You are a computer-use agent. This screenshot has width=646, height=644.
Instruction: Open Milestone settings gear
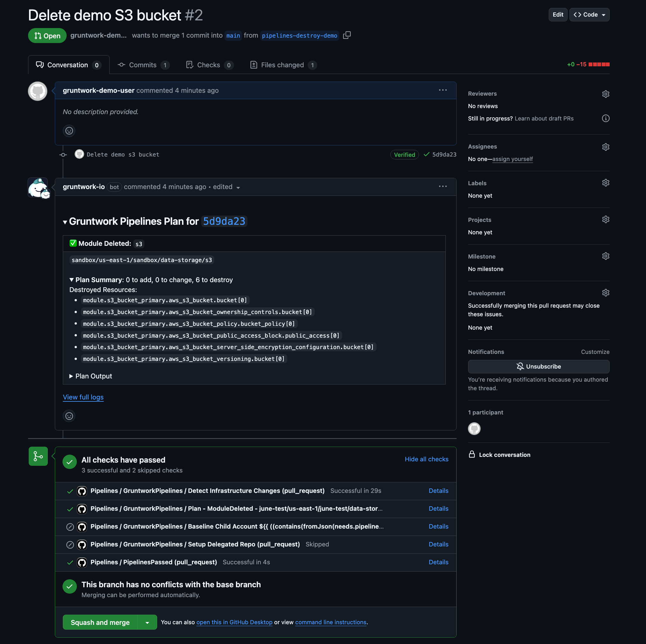click(606, 256)
